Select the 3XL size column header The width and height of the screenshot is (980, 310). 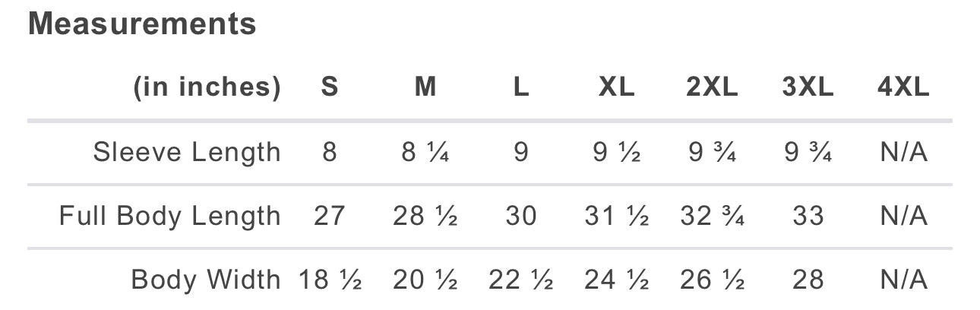808,87
